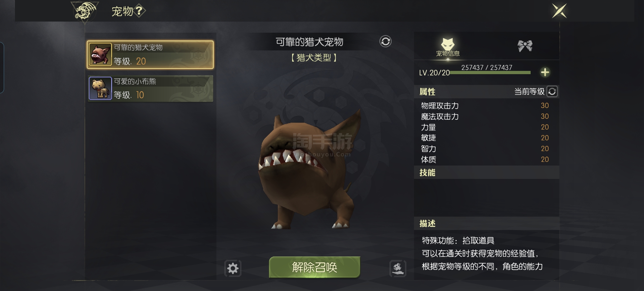Open the pet settings gear
Viewport: 644px width, 291px height.
233,268
